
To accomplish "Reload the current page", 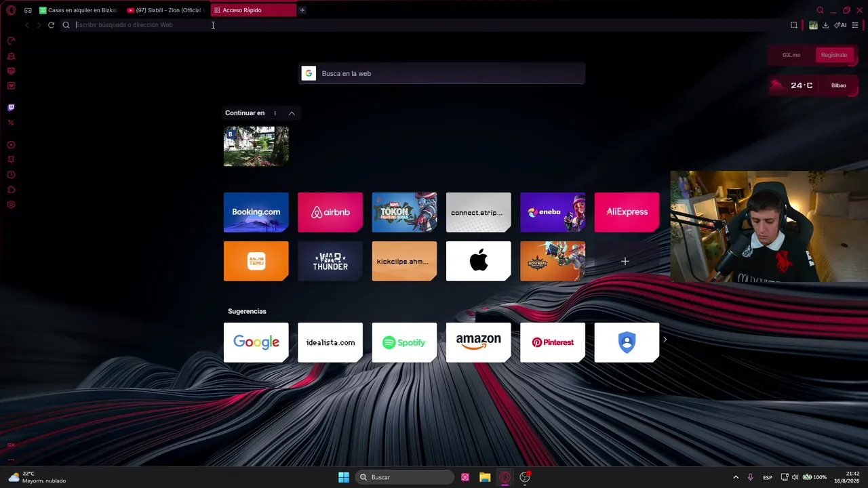I will tap(51, 25).
